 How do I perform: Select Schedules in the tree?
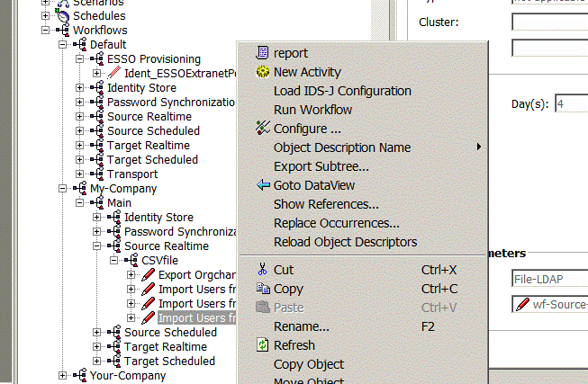(x=98, y=16)
